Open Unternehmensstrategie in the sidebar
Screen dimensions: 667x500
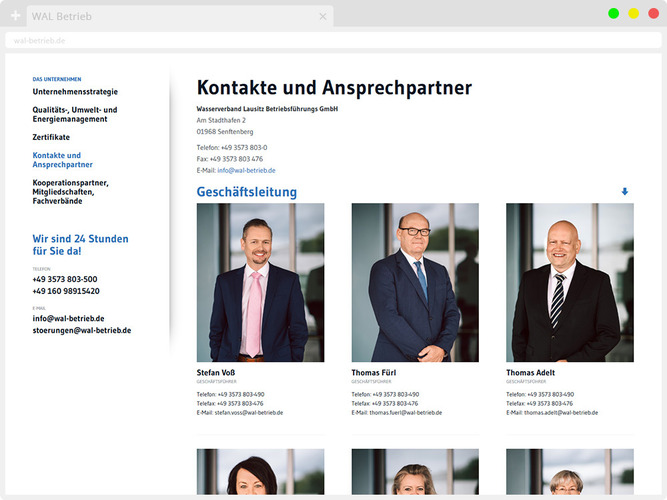(x=75, y=91)
